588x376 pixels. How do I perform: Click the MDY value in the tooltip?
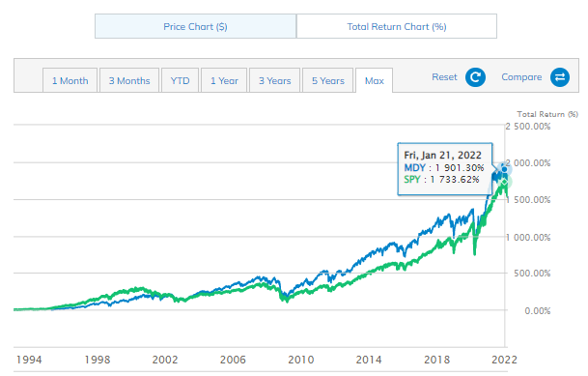tap(460, 168)
